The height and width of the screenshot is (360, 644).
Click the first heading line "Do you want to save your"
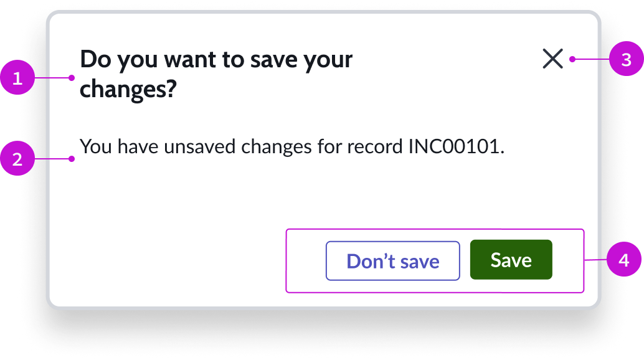(x=216, y=60)
